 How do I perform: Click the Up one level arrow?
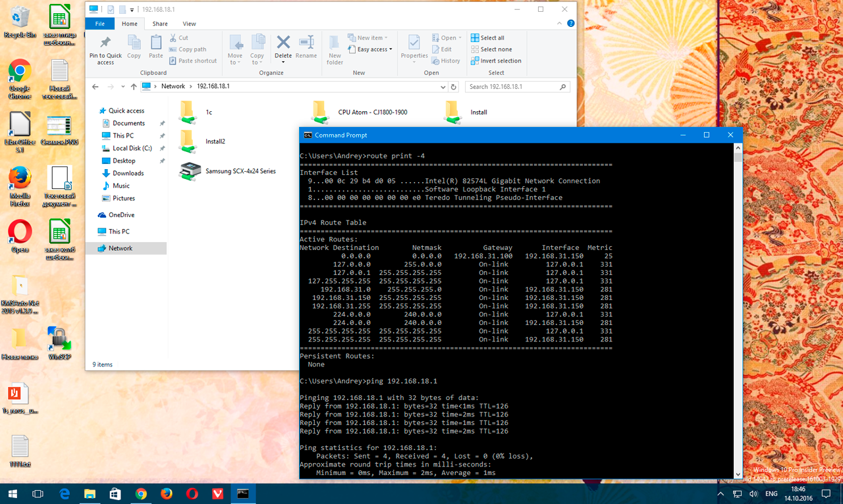tap(134, 87)
